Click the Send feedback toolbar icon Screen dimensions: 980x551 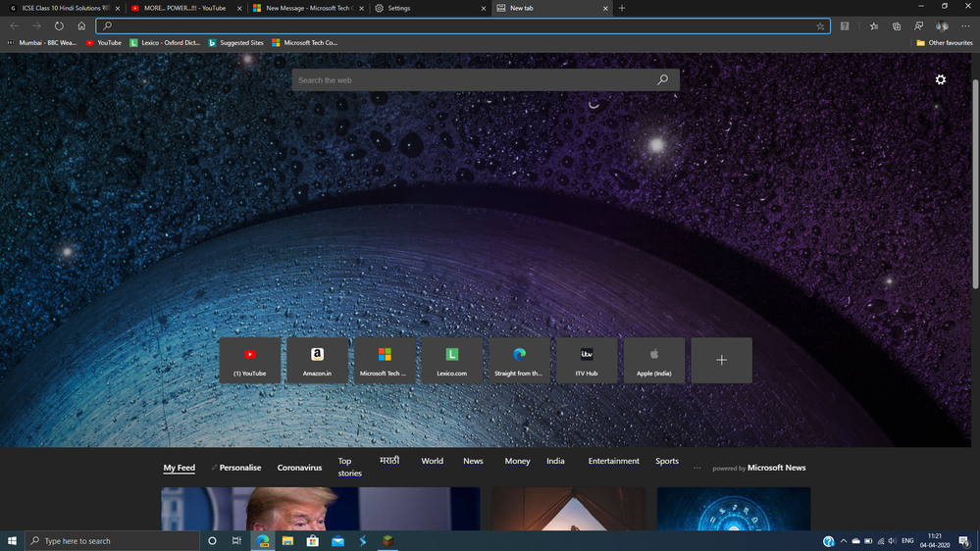918,26
